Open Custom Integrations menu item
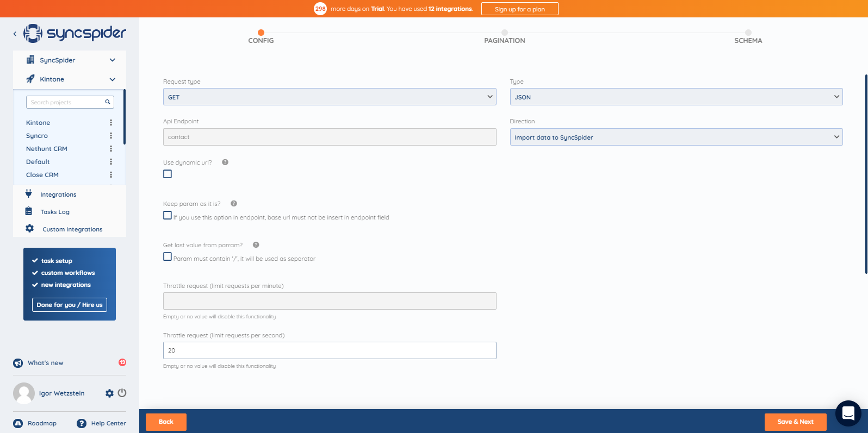The width and height of the screenshot is (868, 433). (x=72, y=229)
